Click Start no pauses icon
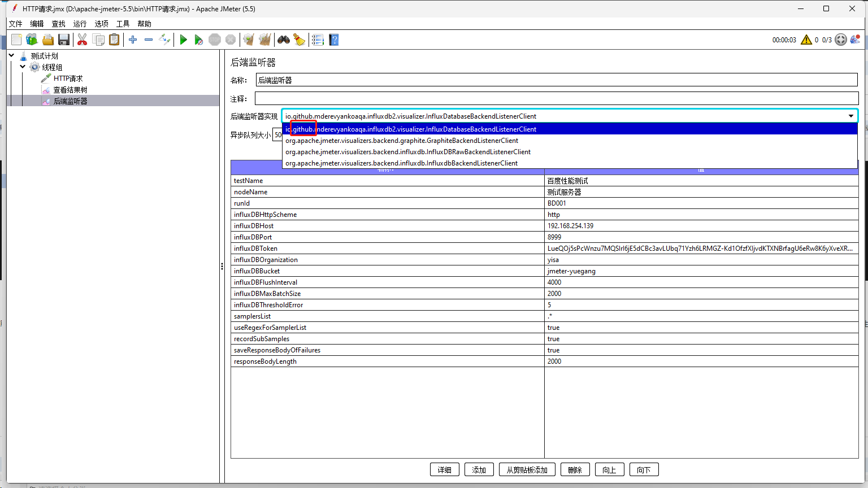868x488 pixels. (199, 40)
